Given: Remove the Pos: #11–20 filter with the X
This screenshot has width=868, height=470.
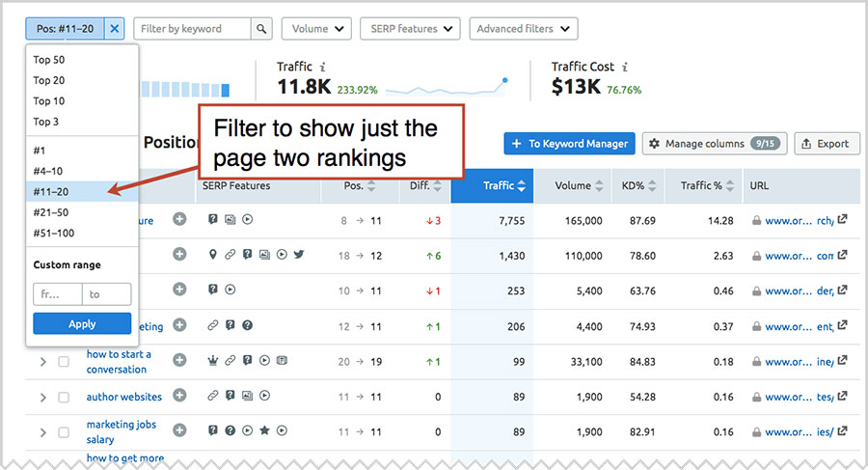Looking at the screenshot, I should tap(114, 29).
